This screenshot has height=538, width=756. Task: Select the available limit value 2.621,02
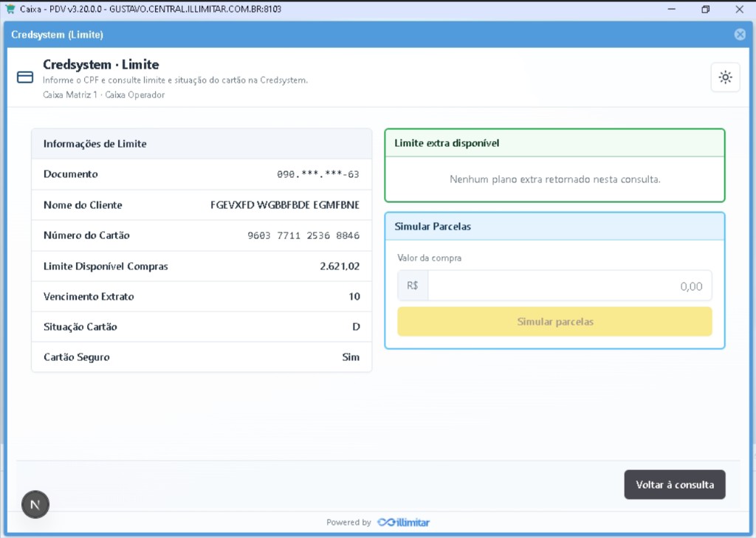coord(340,266)
